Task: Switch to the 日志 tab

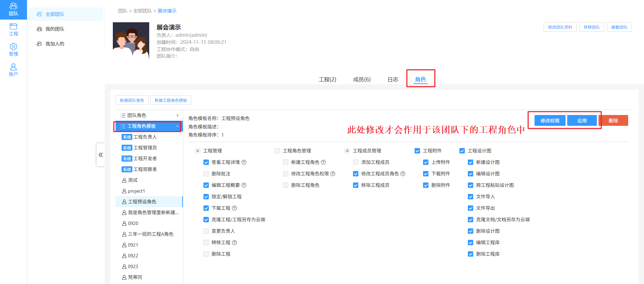Action: [x=393, y=79]
